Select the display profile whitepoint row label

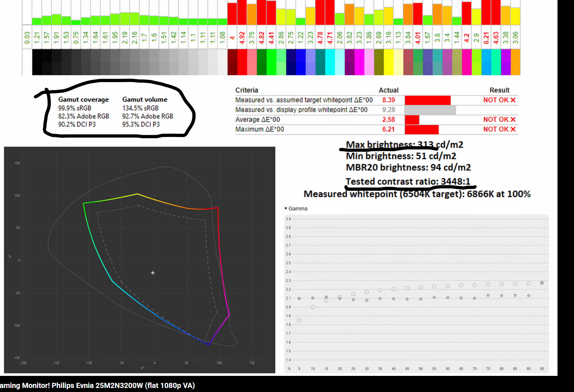[x=301, y=110]
